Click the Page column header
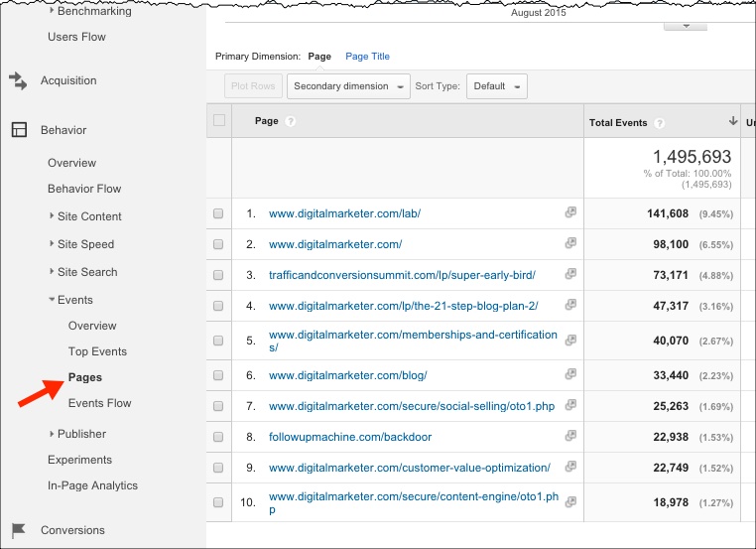Screen dimensions: 756x549 pos(266,121)
